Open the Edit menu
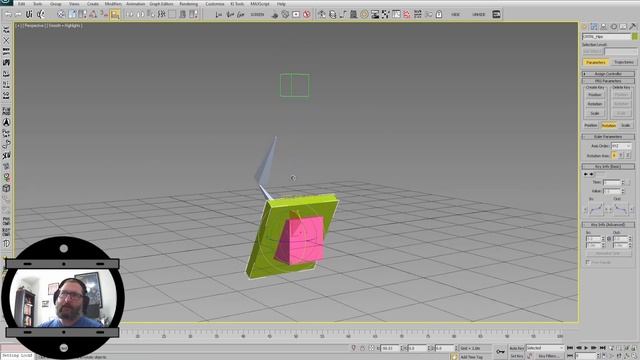The width and height of the screenshot is (640, 360). 21,4
